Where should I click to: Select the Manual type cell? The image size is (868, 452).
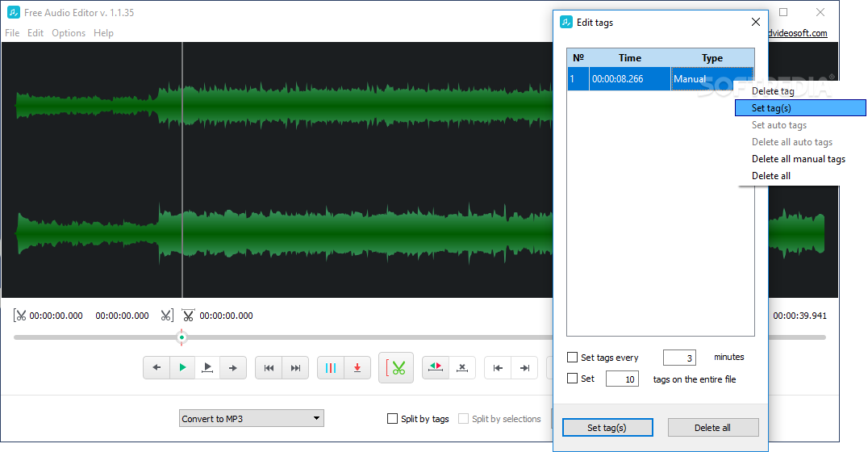pyautogui.click(x=712, y=78)
